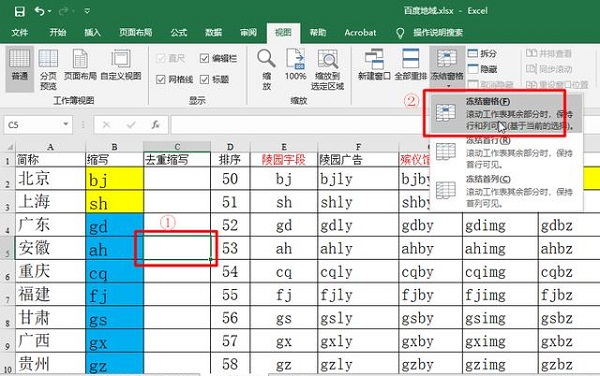
Task: Open the Acrobat ribbon tab
Action: pos(360,33)
